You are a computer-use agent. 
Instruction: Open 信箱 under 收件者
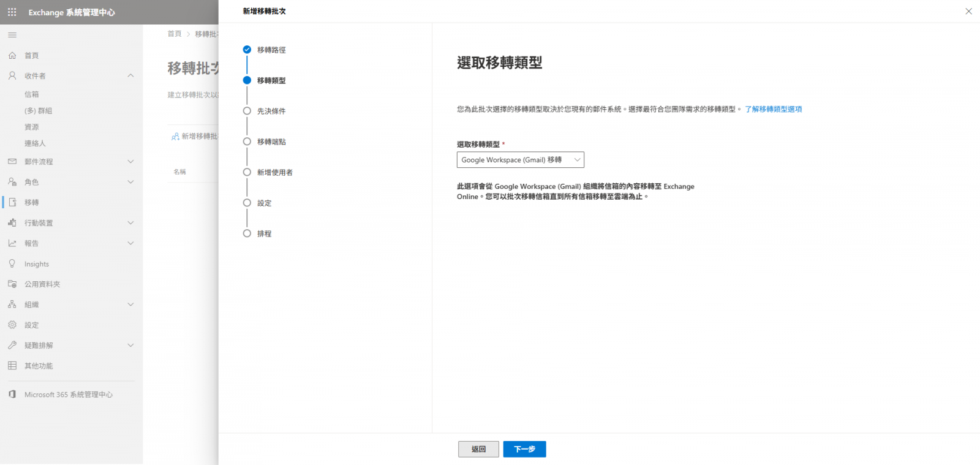(32, 94)
